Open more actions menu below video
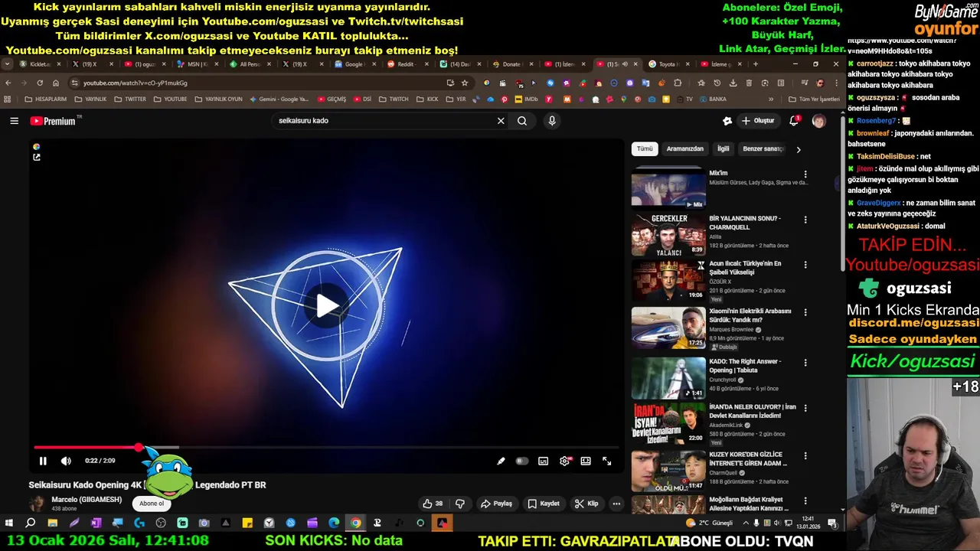 616,504
